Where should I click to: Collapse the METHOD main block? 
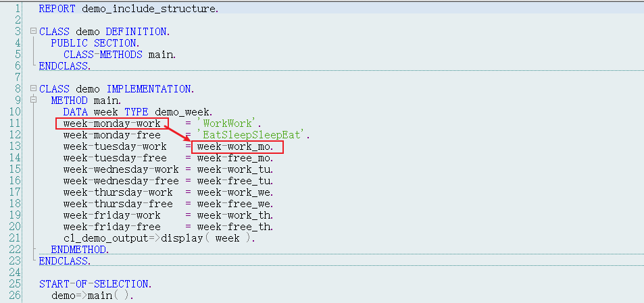34,100
